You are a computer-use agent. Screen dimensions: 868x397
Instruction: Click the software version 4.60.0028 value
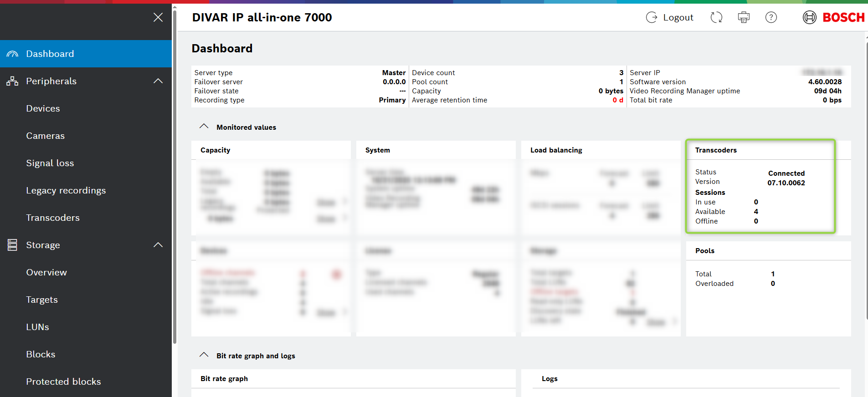click(x=825, y=82)
